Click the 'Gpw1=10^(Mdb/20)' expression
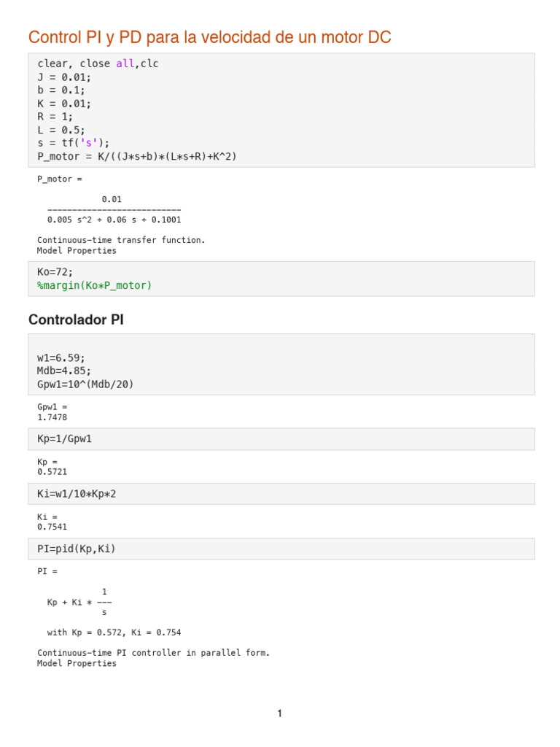The height and width of the screenshot is (747, 560). [x=85, y=384]
